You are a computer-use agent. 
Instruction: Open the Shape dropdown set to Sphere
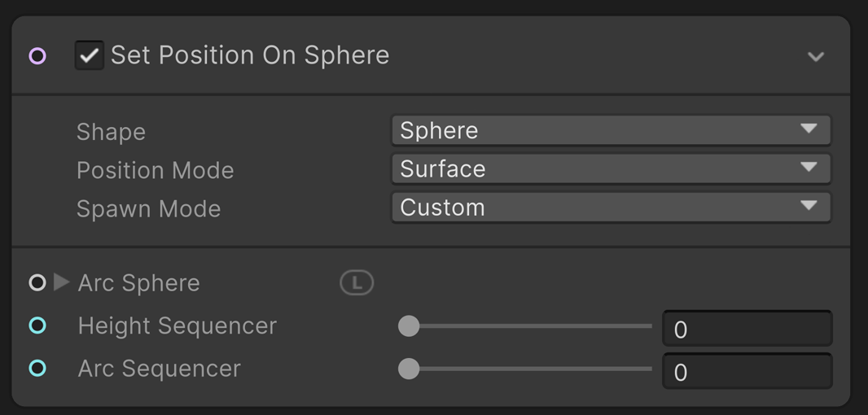click(611, 130)
